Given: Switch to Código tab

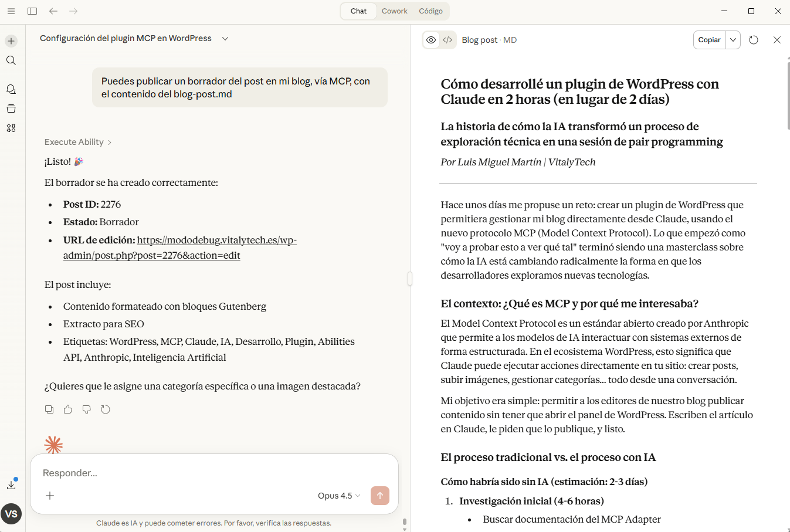Looking at the screenshot, I should [x=430, y=11].
